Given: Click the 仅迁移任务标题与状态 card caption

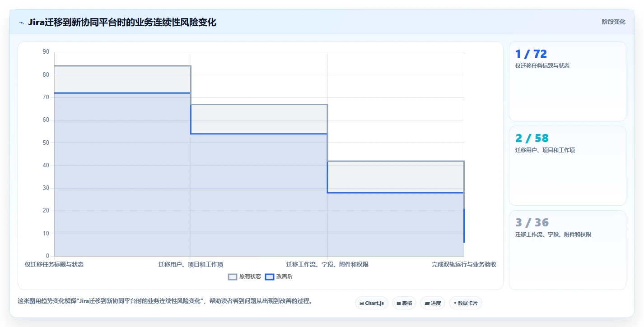Looking at the screenshot, I should (542, 66).
